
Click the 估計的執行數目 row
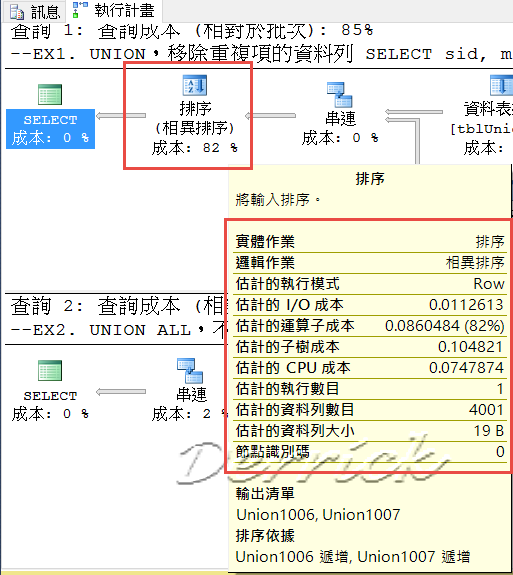click(x=370, y=389)
